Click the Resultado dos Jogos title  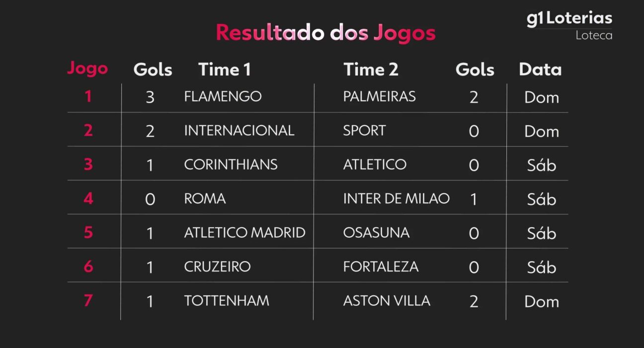(325, 33)
